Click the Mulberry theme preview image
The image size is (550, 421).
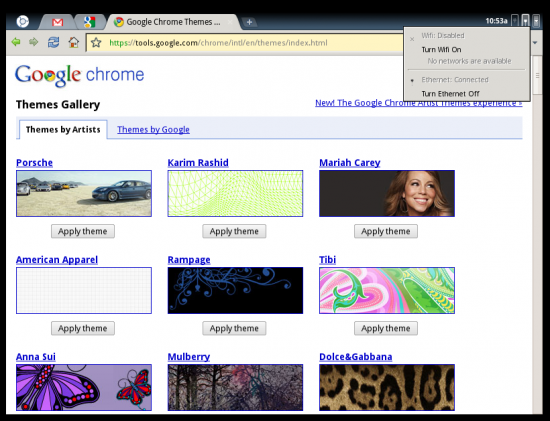pos(235,387)
